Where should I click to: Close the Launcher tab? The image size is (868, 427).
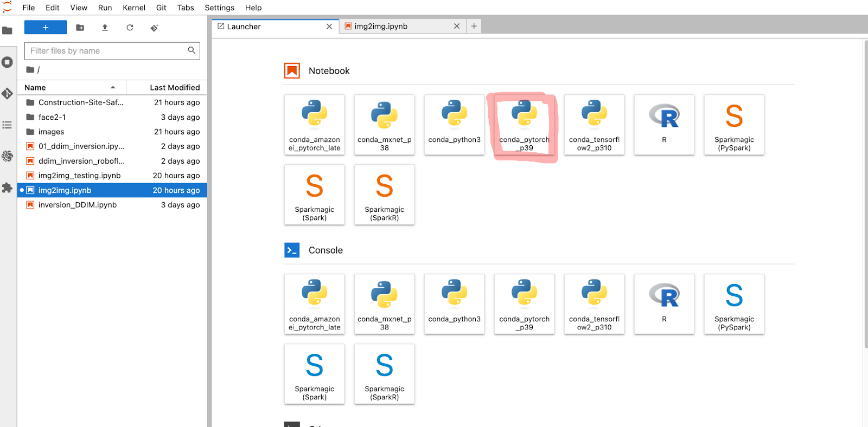pyautogui.click(x=329, y=27)
